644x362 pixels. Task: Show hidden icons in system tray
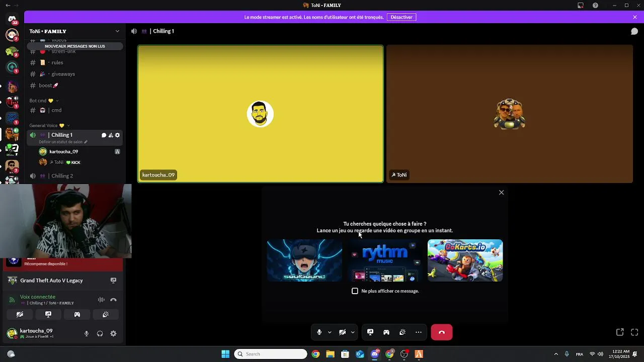556,354
